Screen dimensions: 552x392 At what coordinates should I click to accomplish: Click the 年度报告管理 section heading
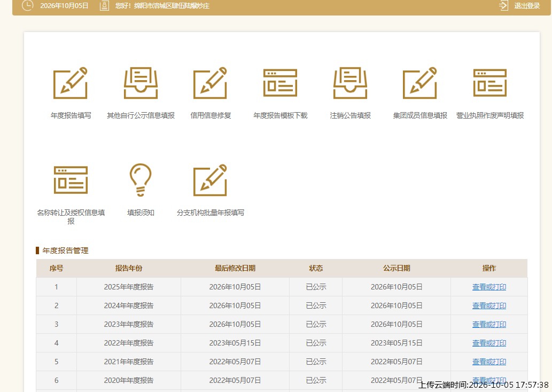(x=65, y=250)
